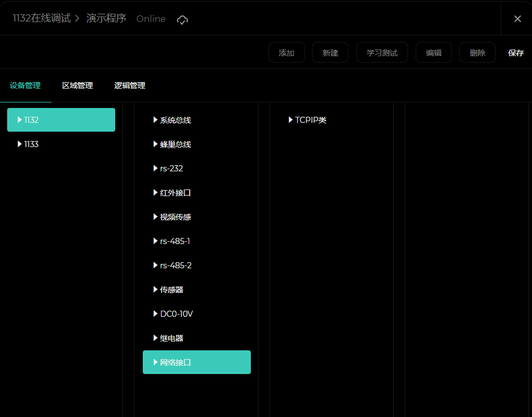Select 系统总线 item text
The width and height of the screenshot is (532, 417).
click(175, 120)
